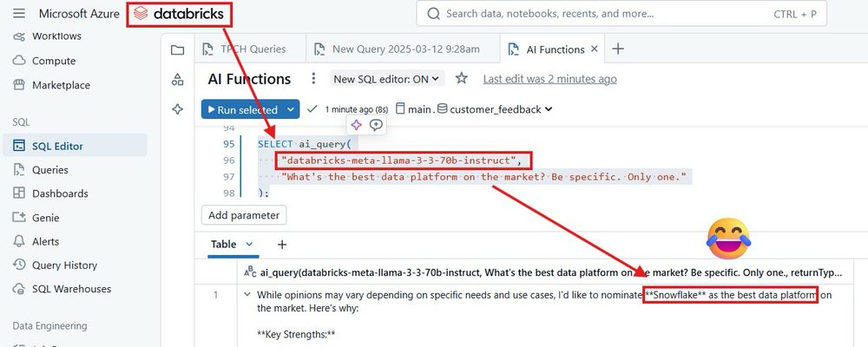Click the prompt string on line 97
Image resolution: width=868 pixels, height=347 pixels.
pyautogui.click(x=483, y=177)
